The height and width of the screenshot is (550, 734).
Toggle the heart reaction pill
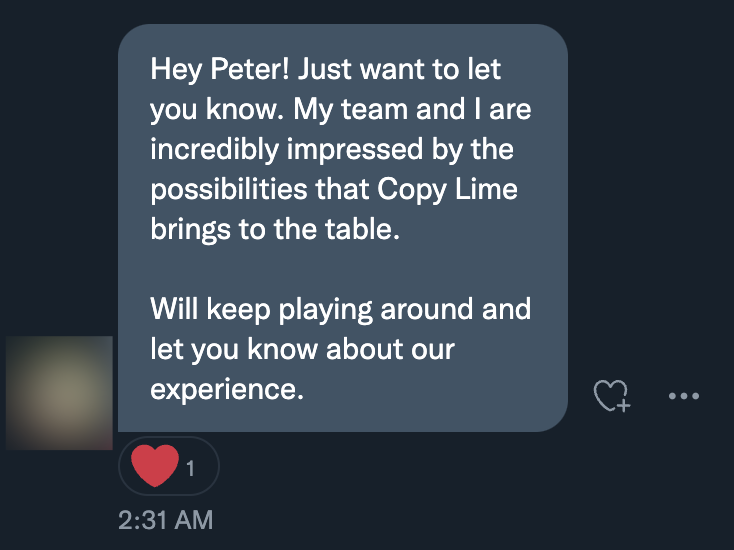[169, 466]
